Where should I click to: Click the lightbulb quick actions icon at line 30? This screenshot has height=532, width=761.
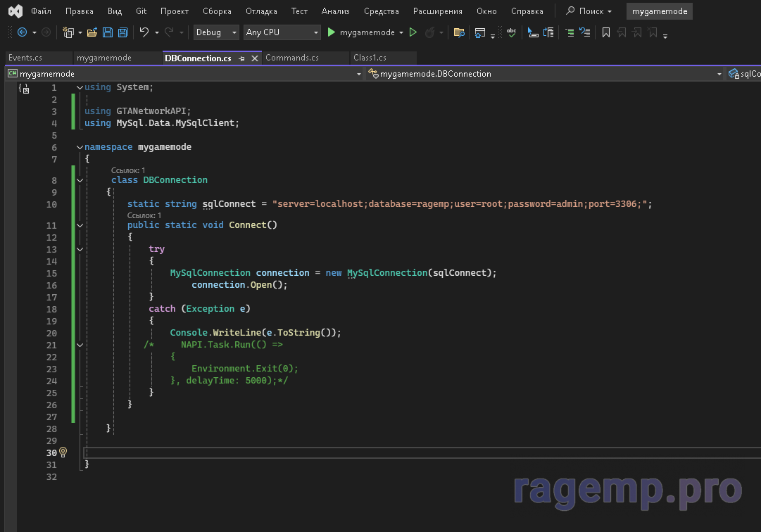[63, 452]
